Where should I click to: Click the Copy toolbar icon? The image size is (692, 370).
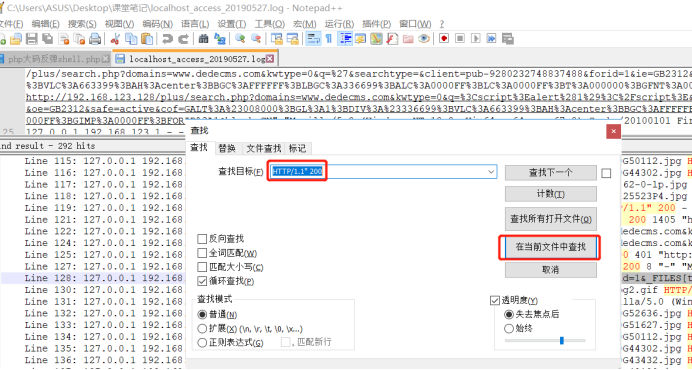pos(131,39)
